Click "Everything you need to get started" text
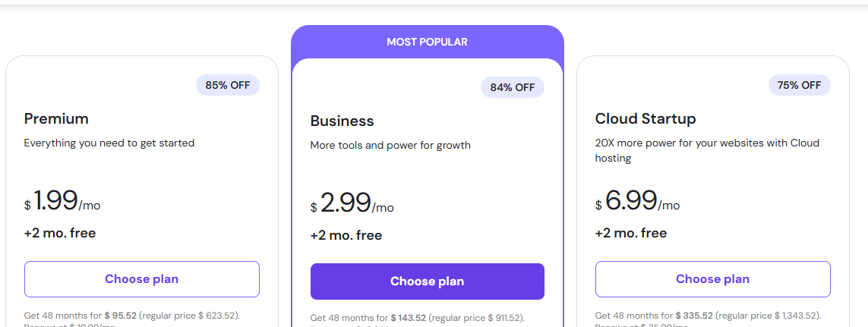Viewport: 868px width, 327px height. 109,143
